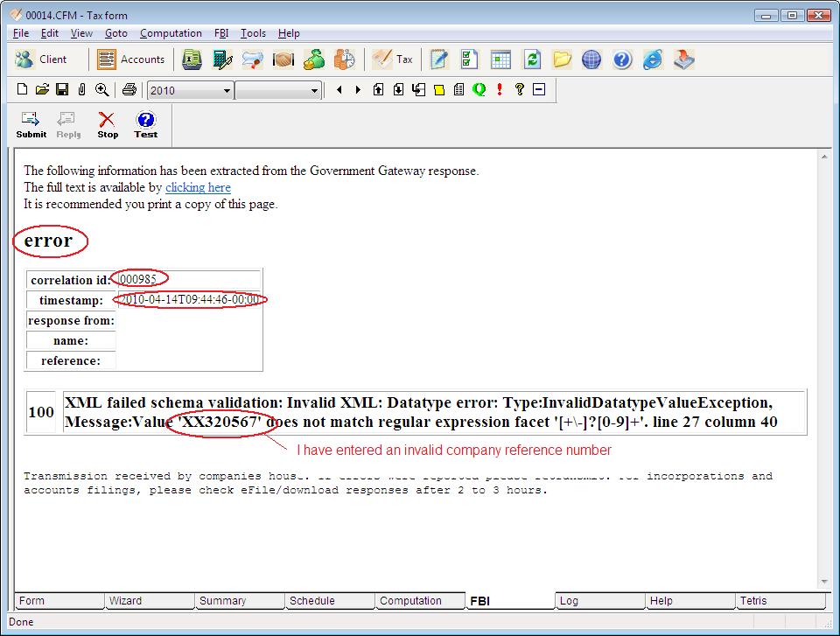The width and height of the screenshot is (840, 636).
Task: Click the lined document list icon
Action: [x=458, y=89]
